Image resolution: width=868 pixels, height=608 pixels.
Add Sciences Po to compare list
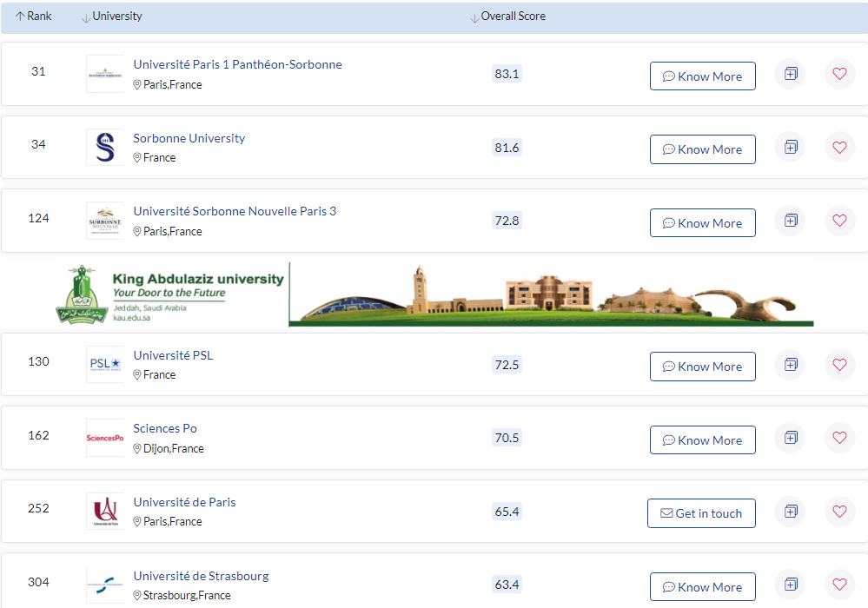(791, 438)
